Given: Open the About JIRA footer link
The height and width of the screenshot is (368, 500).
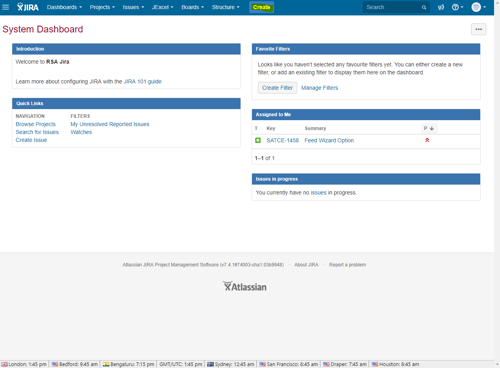Looking at the screenshot, I should coord(306,265).
